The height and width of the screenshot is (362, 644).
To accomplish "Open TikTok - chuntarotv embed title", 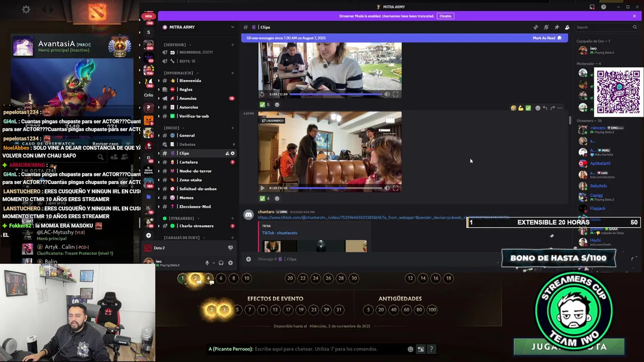I will point(279,233).
